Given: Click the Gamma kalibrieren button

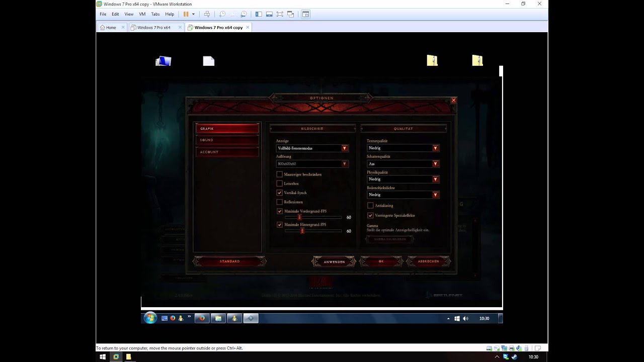Looking at the screenshot, I should click(x=390, y=239).
